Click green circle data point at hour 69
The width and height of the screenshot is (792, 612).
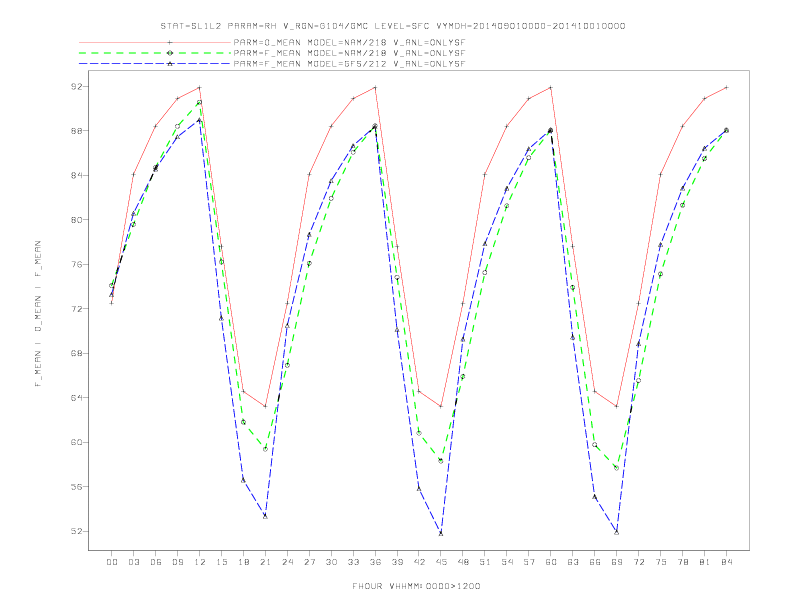click(x=616, y=468)
